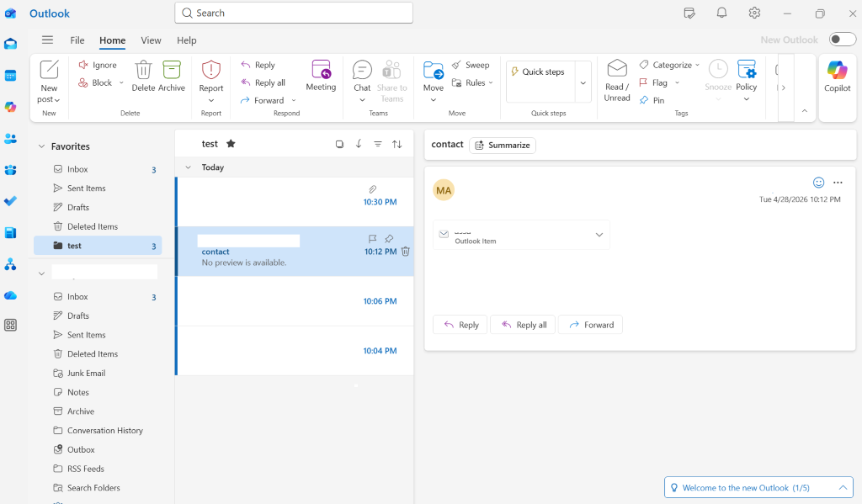862x504 pixels.
Task: Click the notifications bell icon
Action: tap(721, 13)
